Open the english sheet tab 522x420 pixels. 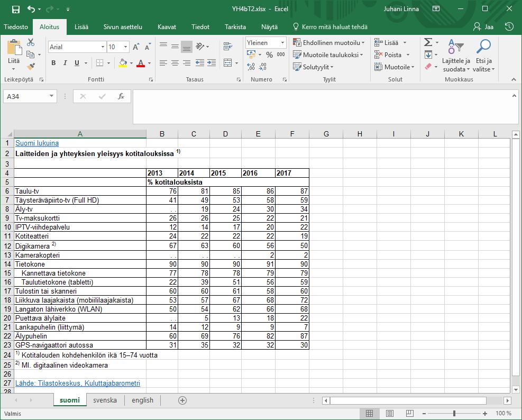pos(142,400)
